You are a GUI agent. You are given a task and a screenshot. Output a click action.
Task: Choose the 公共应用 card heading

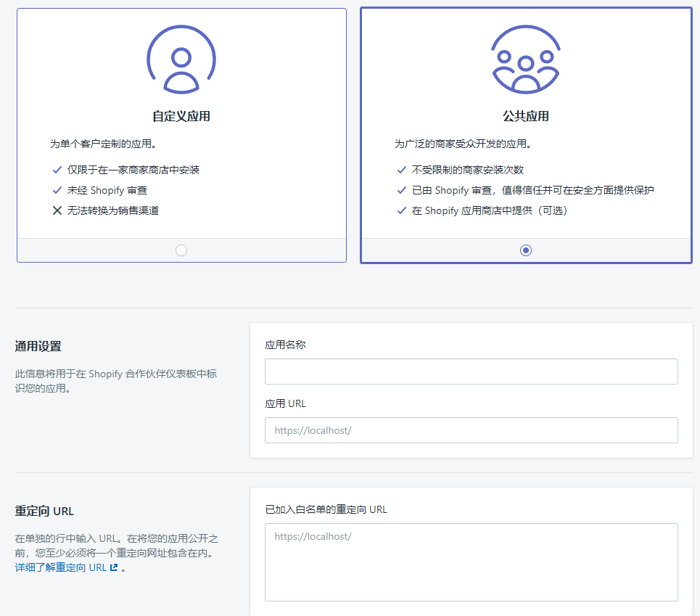(x=526, y=116)
